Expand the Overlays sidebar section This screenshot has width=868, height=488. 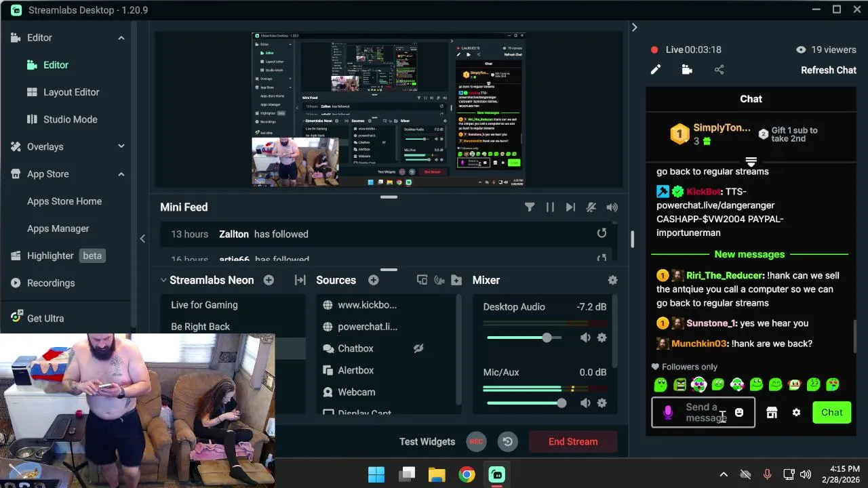121,146
